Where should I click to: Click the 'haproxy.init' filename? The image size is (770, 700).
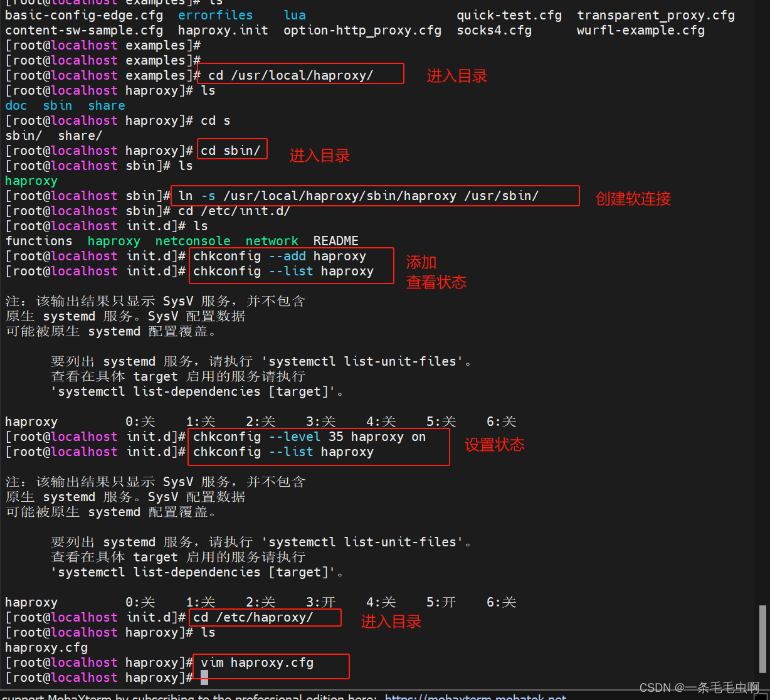223,29
